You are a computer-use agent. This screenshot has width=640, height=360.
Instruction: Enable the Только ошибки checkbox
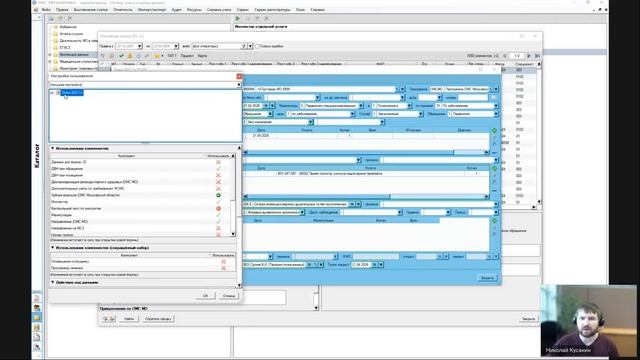coord(257,46)
